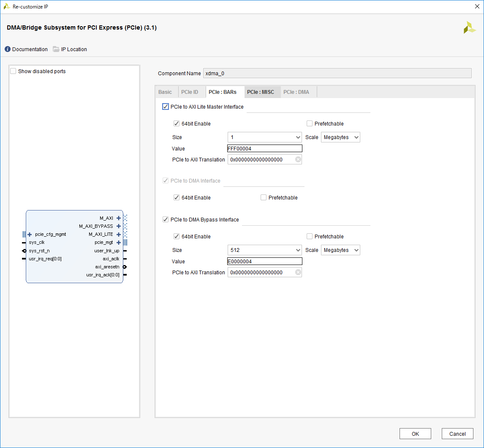Open AXI Lite Master Size dropdown
Screen dimensions: 484x448
(x=265, y=137)
